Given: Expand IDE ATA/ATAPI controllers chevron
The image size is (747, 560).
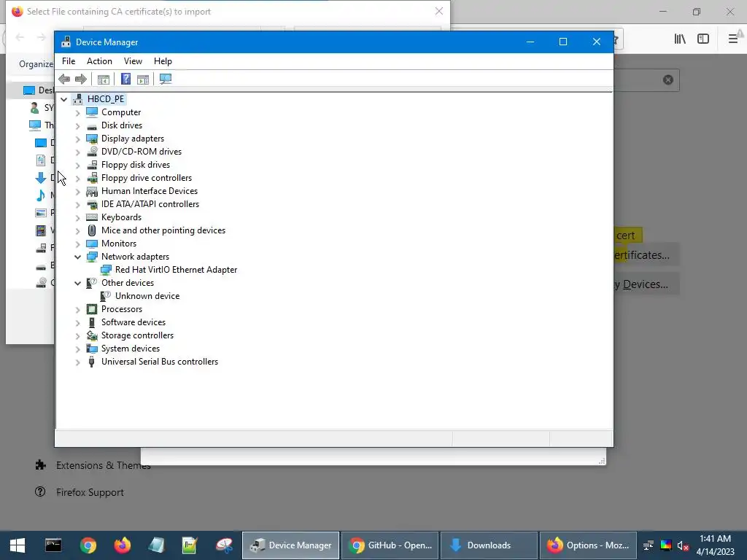Looking at the screenshot, I should [x=77, y=205].
